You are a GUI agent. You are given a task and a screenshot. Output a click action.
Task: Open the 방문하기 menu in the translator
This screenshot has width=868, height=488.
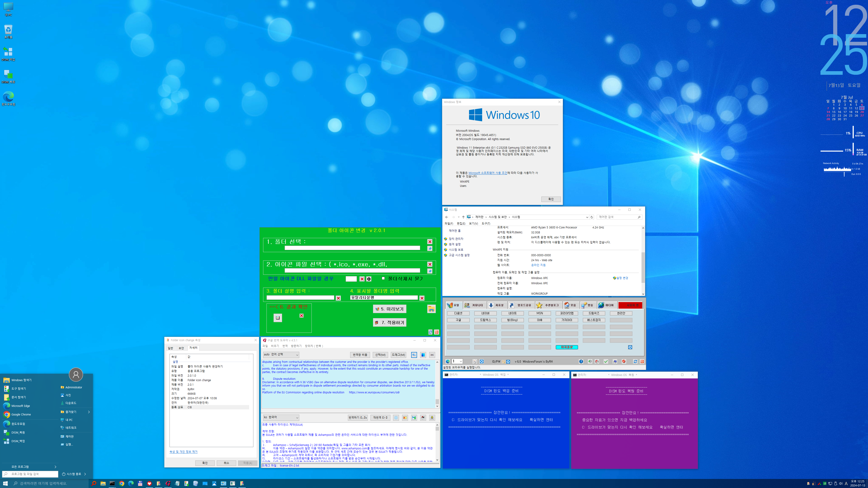point(296,346)
